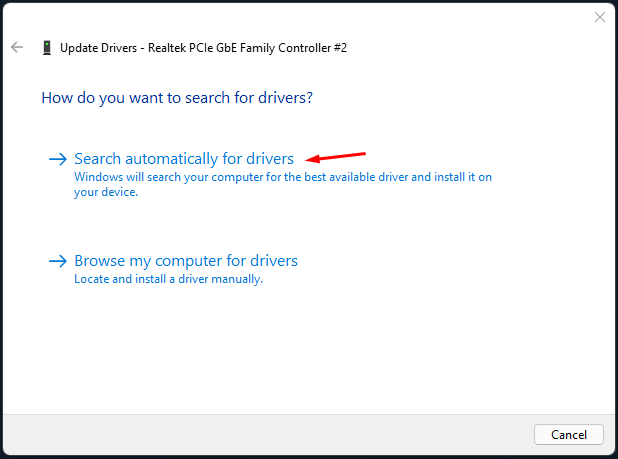618x459 pixels.
Task: Click the device icon beside Update Drivers title
Action: coord(47,48)
